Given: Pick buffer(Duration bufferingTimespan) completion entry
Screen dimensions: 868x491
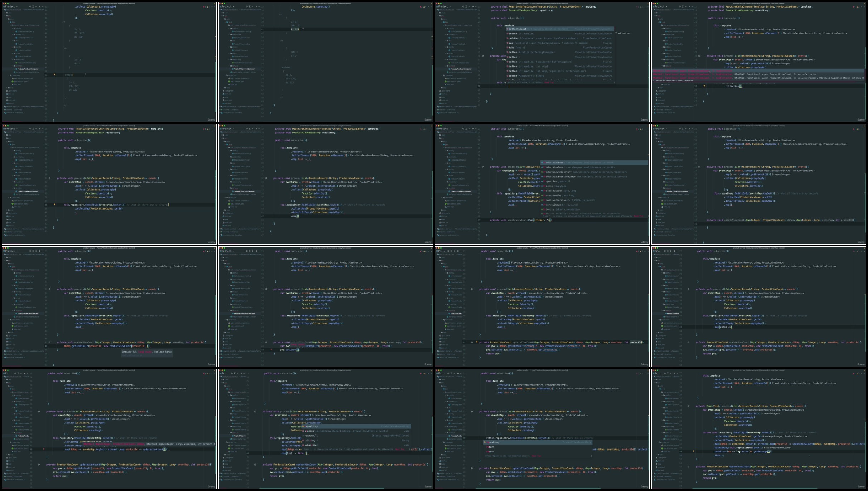Looking at the screenshot, I should point(559,52).
